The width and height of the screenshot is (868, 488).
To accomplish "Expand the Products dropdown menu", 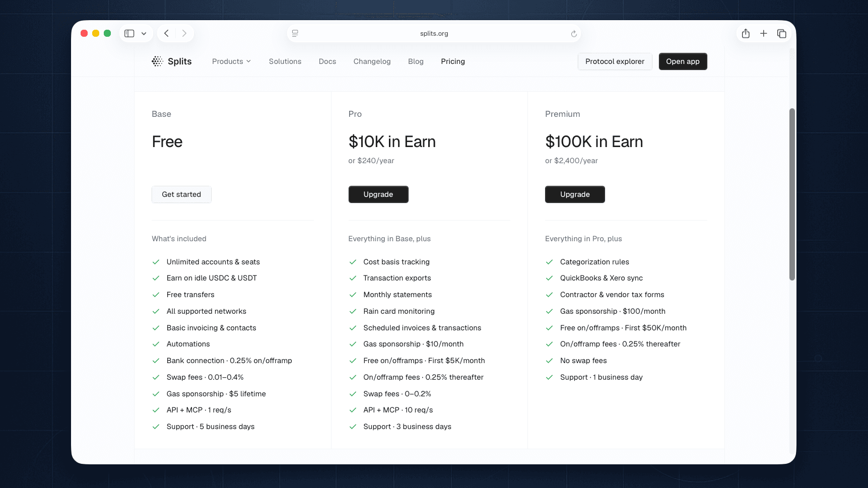I will (x=231, y=61).
